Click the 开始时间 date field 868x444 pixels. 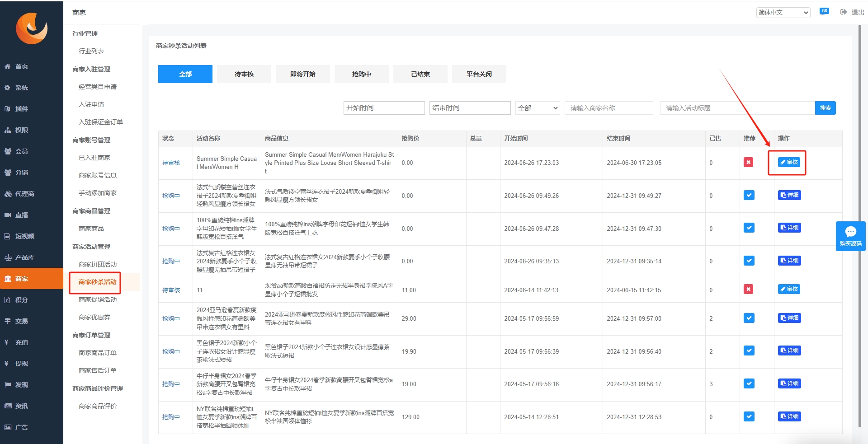point(384,108)
